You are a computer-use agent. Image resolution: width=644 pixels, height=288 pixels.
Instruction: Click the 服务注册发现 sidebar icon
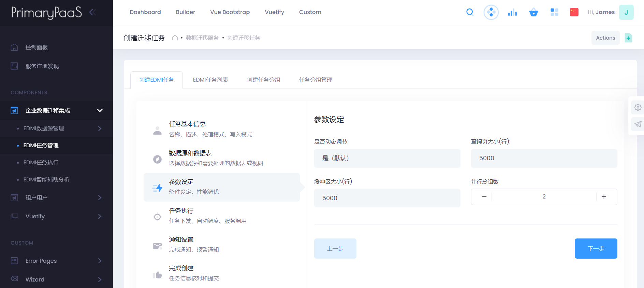pos(14,66)
